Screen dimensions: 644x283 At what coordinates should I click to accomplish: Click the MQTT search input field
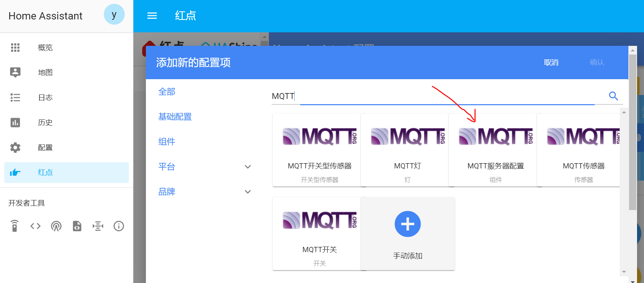point(438,96)
